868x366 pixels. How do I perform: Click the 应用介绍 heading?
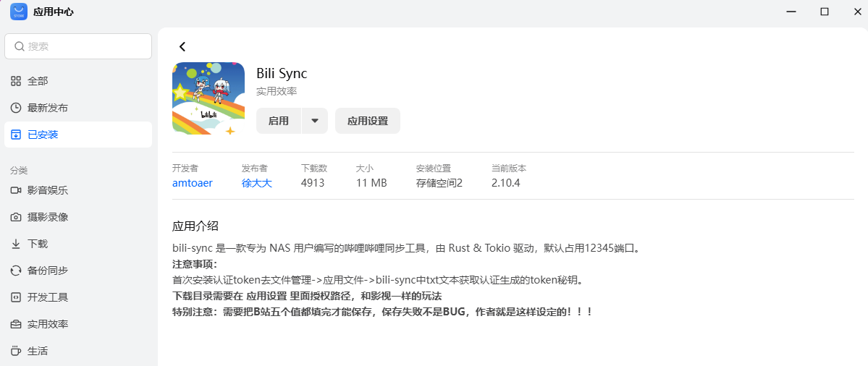click(x=195, y=226)
